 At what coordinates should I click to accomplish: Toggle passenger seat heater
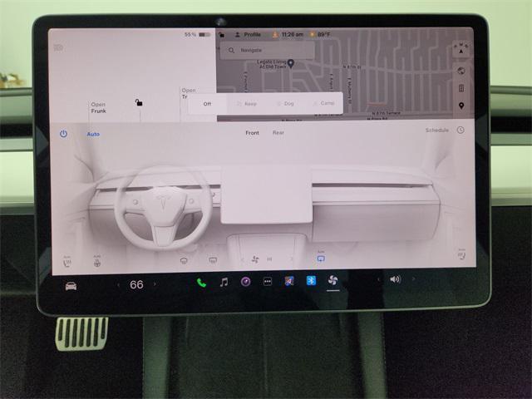[x=462, y=254]
